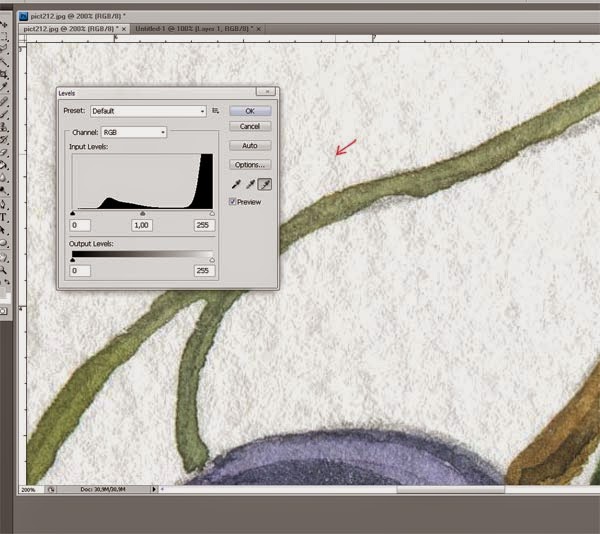Viewport: 600px width, 534px height.
Task: Close the Untitled-1 tab
Action: coord(259,29)
